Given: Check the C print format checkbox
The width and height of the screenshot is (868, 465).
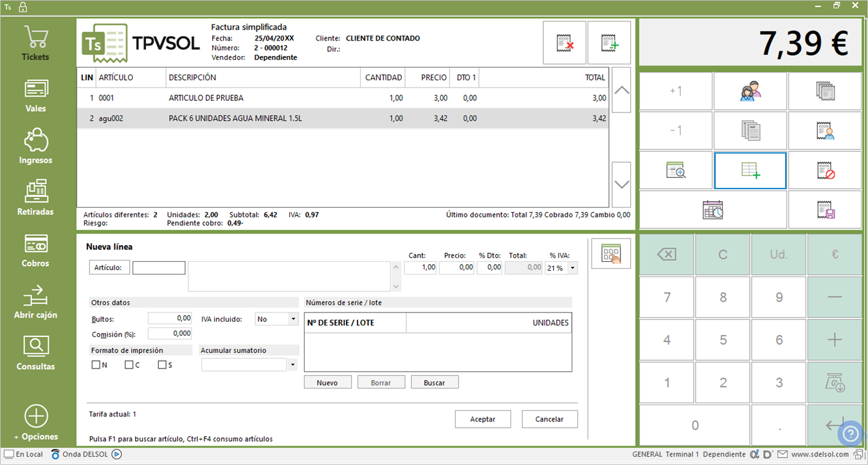Looking at the screenshot, I should [129, 365].
